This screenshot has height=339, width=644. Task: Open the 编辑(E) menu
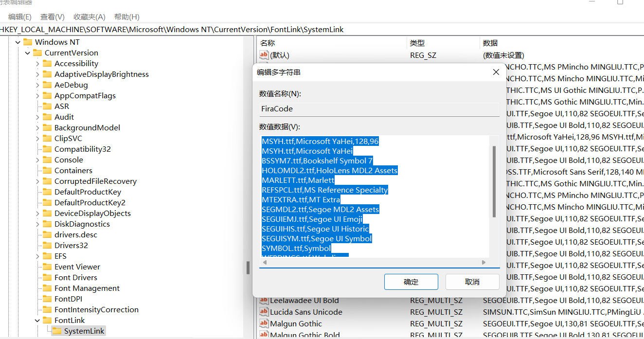(20, 17)
